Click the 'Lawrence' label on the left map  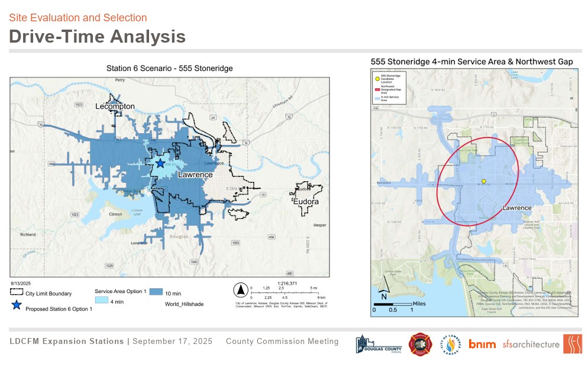pos(195,175)
